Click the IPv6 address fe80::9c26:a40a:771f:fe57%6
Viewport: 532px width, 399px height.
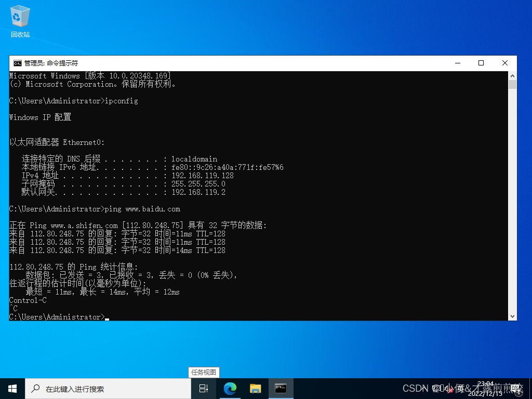pyautogui.click(x=228, y=167)
